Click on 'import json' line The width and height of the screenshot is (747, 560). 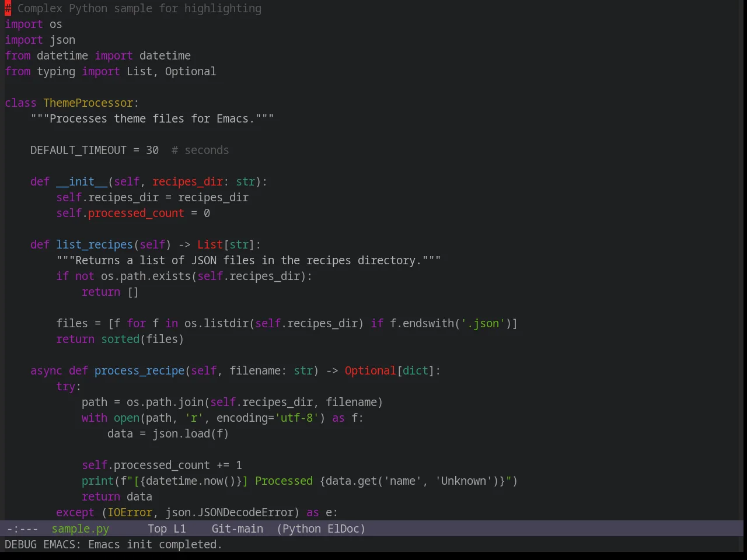(40, 40)
